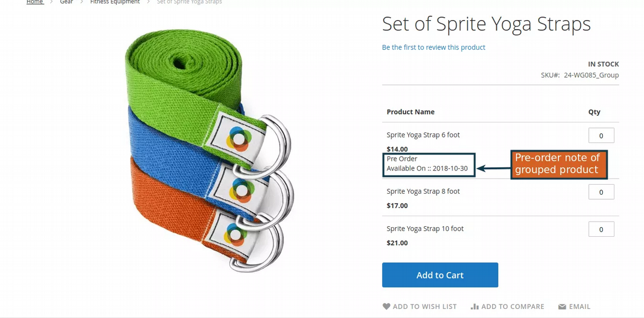Screen dimensions: 644x318
Task: Click the Set of Sprite Yoga Straps title
Action: 486,24
